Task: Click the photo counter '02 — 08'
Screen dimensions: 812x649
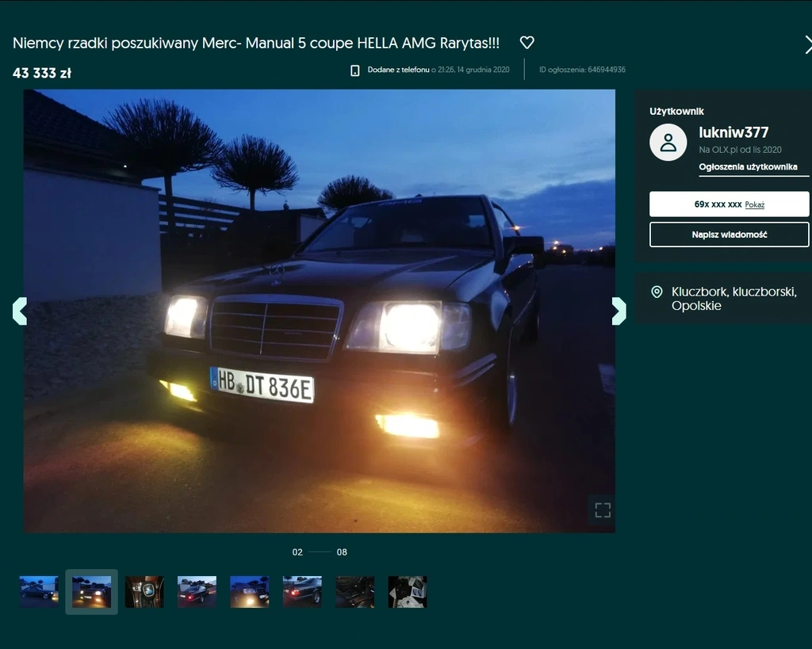Action: click(x=320, y=552)
